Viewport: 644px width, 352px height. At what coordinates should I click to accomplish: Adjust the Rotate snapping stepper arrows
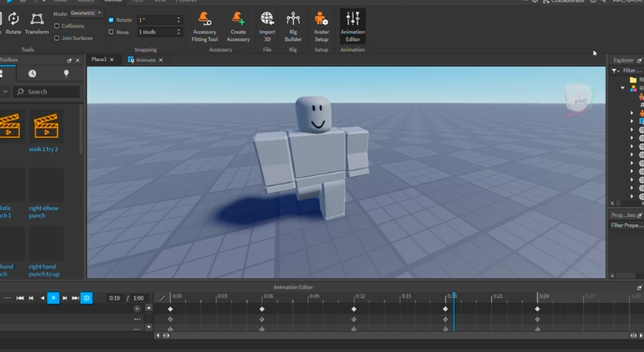coord(179,20)
